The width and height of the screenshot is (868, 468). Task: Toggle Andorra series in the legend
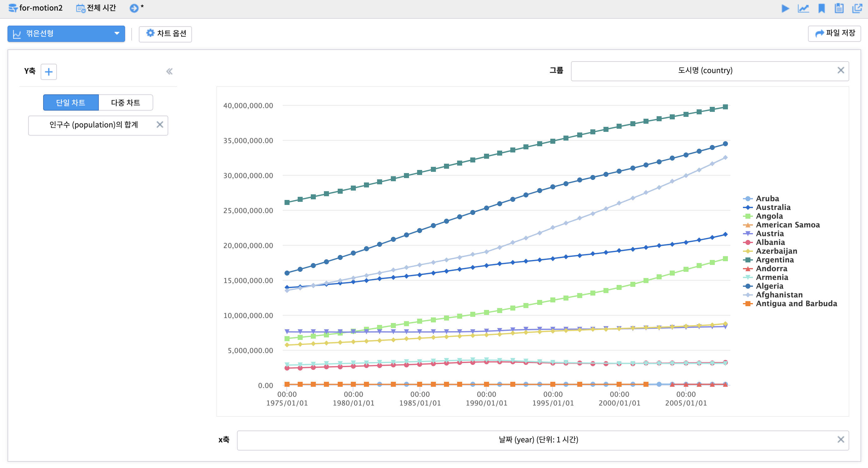point(765,269)
